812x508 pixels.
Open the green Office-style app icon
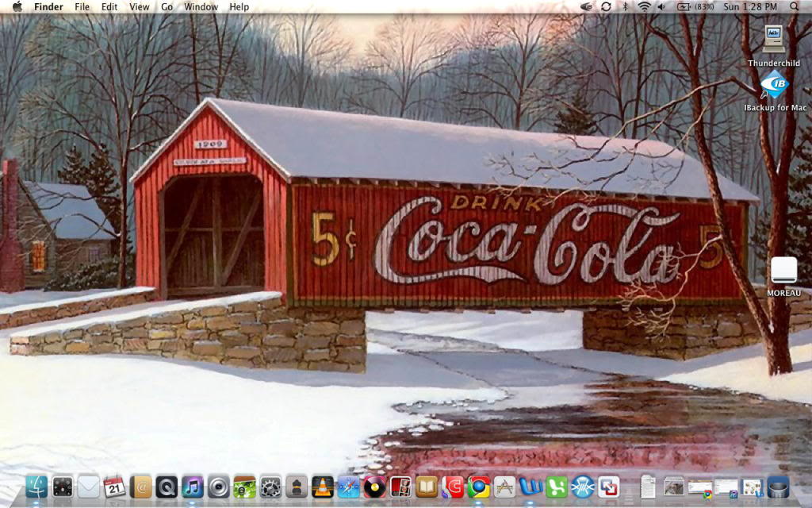pos(557,487)
